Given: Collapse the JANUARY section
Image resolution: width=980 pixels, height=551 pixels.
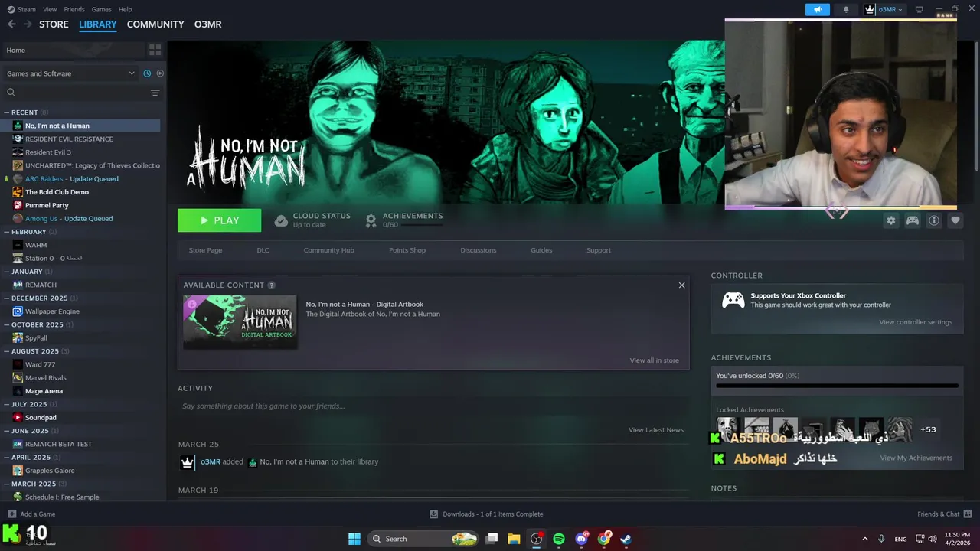Looking at the screenshot, I should (x=28, y=272).
